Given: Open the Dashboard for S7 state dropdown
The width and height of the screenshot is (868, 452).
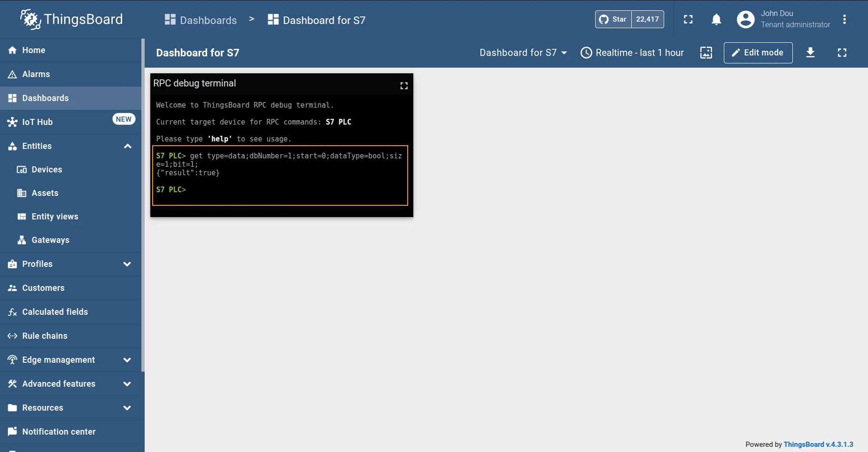Looking at the screenshot, I should pyautogui.click(x=523, y=53).
